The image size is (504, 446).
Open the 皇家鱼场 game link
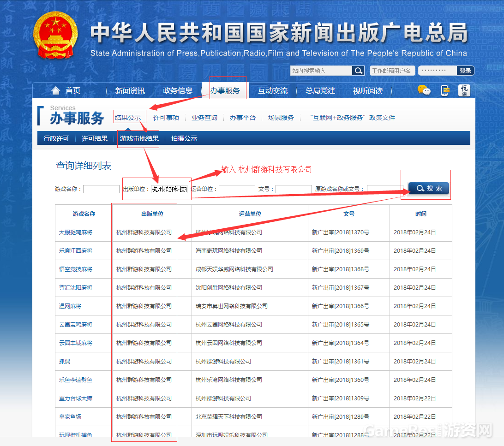(x=70, y=417)
